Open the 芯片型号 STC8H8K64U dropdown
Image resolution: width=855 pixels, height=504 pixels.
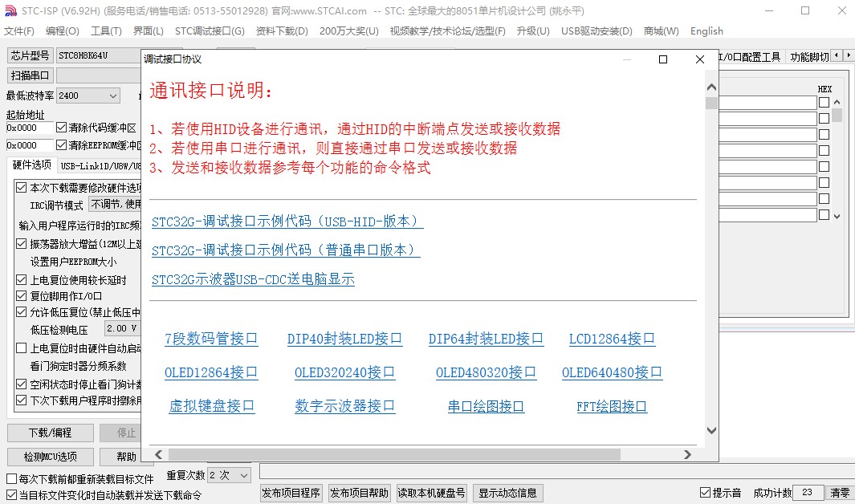coord(98,55)
